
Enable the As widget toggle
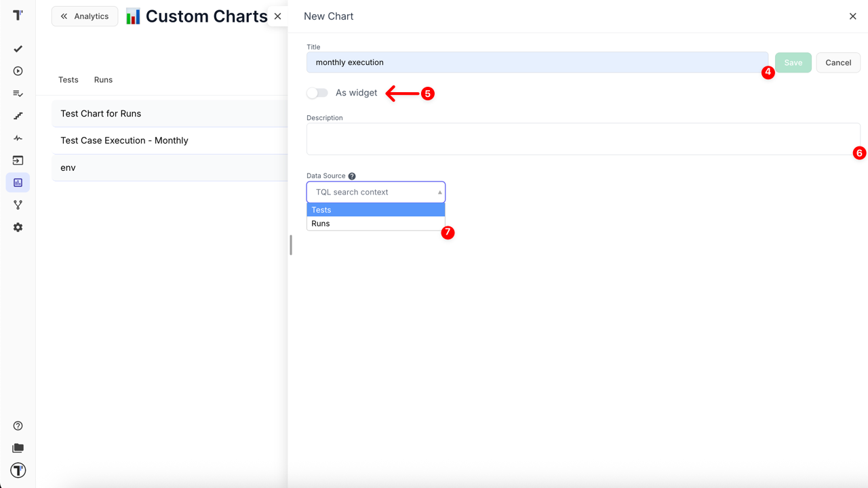[317, 93]
